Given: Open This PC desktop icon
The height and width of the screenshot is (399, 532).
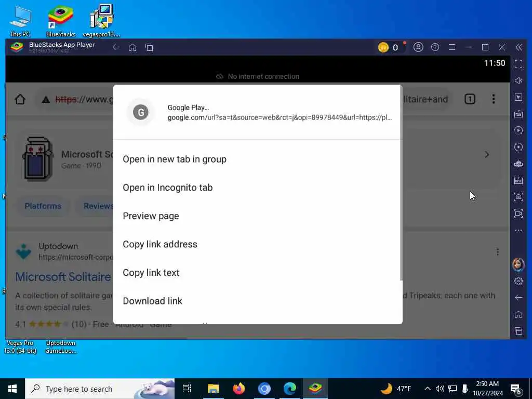Looking at the screenshot, I should 20,21.
